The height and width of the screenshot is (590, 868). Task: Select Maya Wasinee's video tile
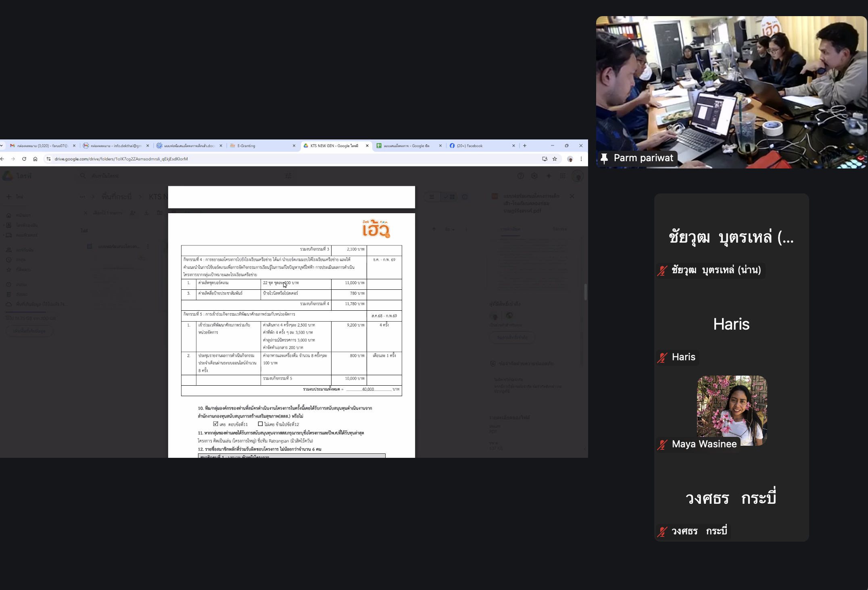click(731, 410)
